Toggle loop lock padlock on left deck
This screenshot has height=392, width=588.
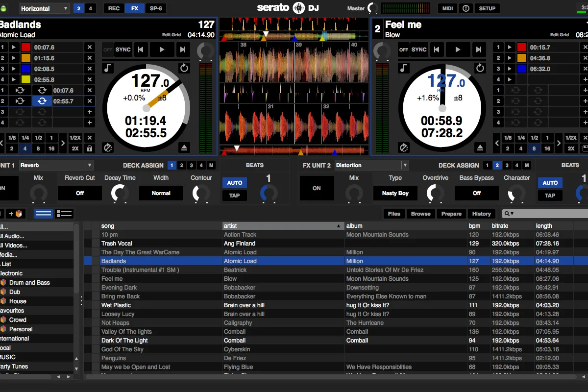click(90, 148)
